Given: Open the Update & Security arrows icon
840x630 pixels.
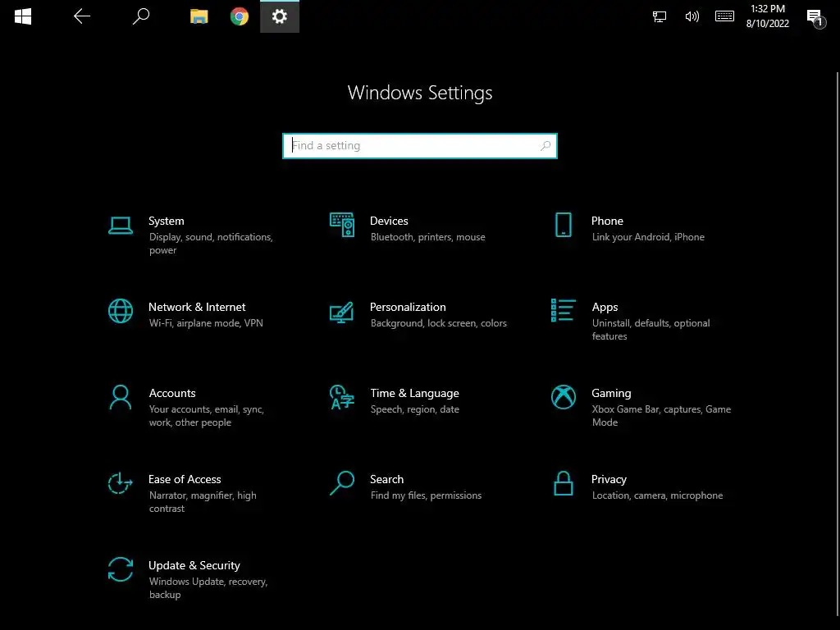Looking at the screenshot, I should click(121, 569).
